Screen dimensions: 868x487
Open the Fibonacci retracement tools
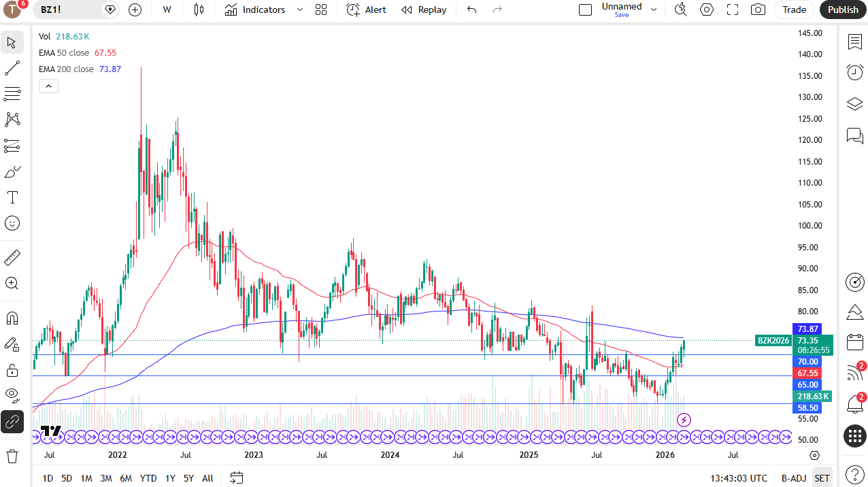[x=12, y=94]
